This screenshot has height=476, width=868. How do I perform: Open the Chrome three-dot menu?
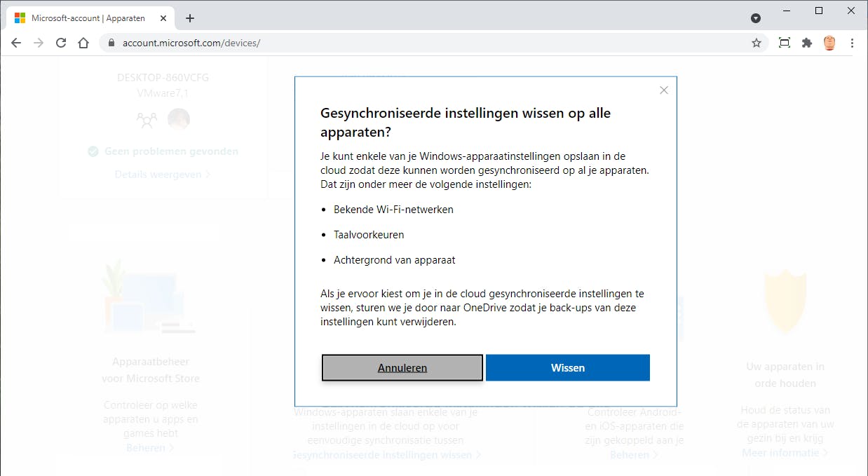coord(853,43)
